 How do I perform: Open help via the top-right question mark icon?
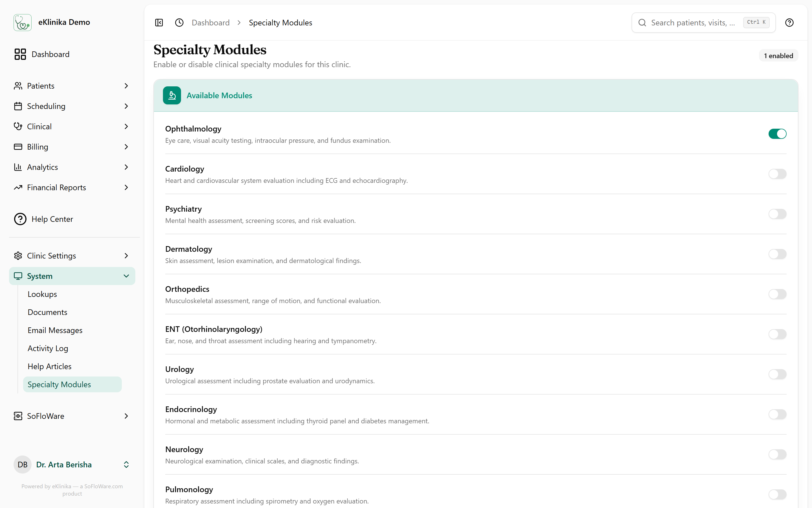pyautogui.click(x=789, y=23)
